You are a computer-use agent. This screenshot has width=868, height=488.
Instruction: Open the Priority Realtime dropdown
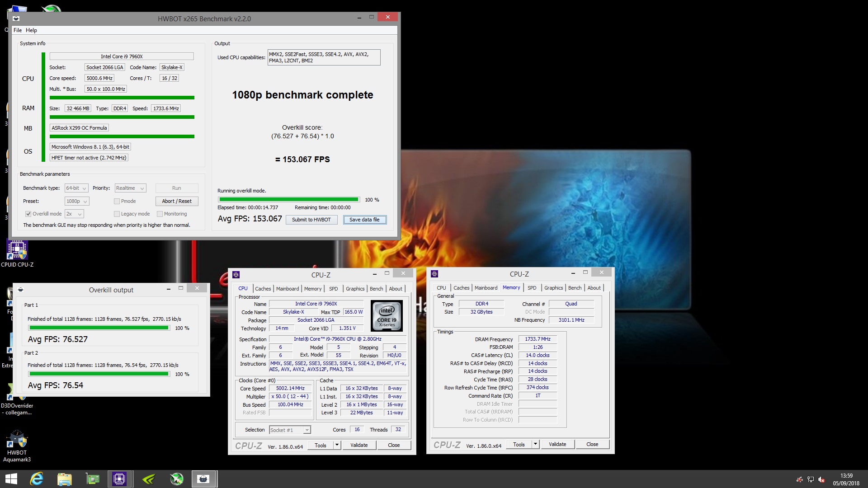130,188
